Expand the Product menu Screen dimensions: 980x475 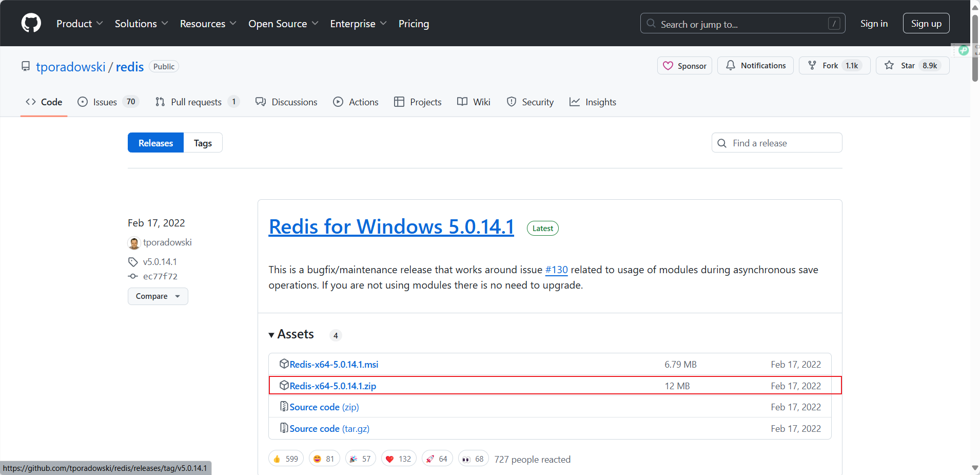pos(80,24)
